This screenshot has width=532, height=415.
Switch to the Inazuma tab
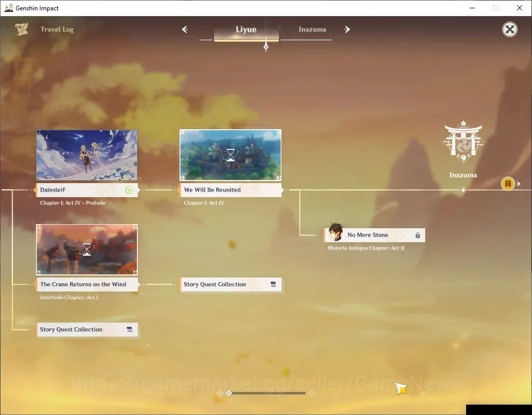pos(312,30)
